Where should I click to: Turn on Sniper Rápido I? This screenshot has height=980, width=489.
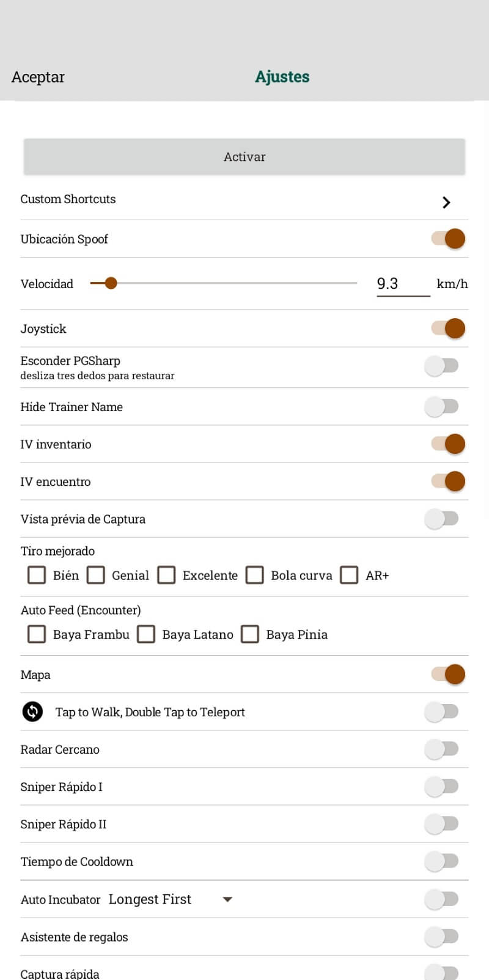441,786
